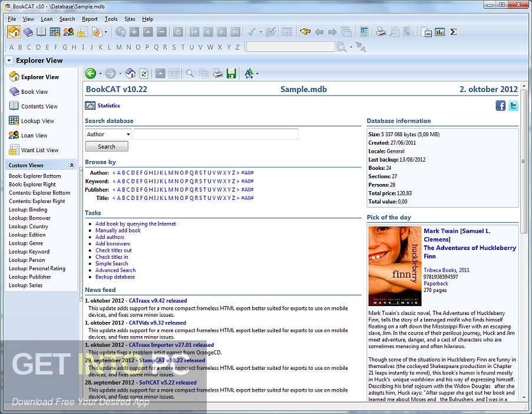Open the File menu
The image size is (532, 414).
[12, 19]
